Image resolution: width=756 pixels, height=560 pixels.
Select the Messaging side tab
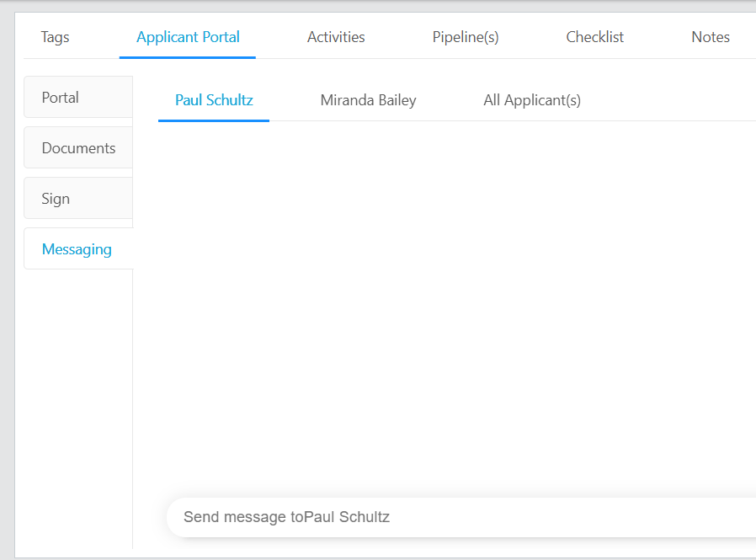78,249
